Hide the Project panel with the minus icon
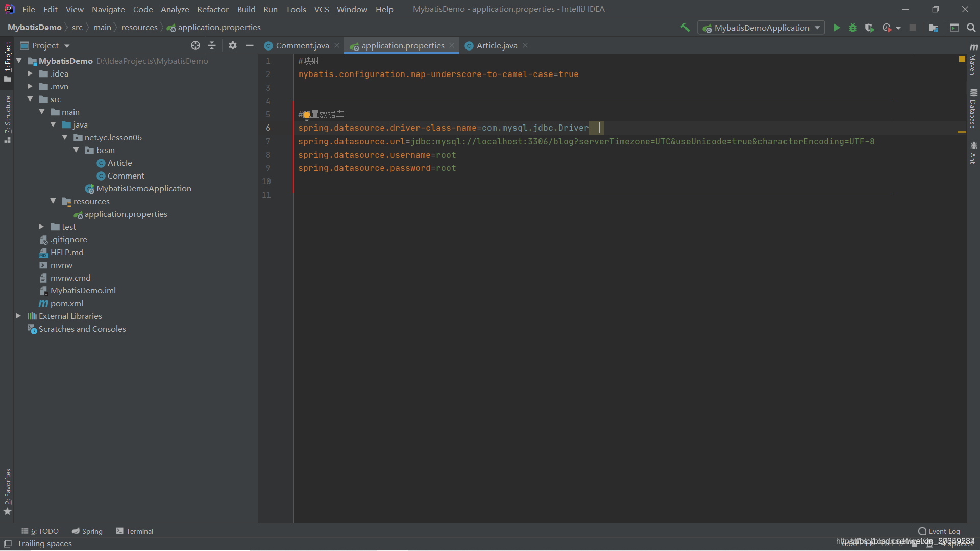The image size is (980, 551). tap(250, 45)
